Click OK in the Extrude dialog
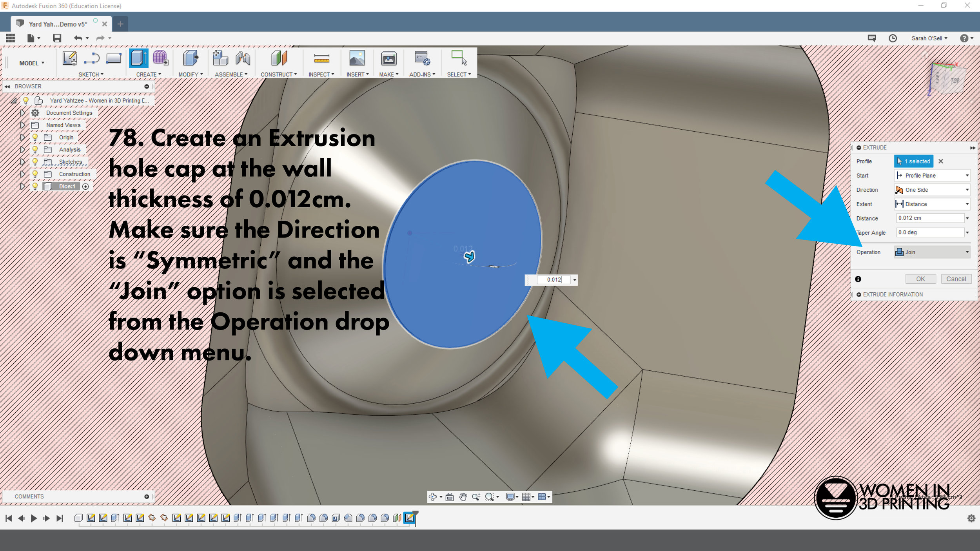 tap(920, 279)
